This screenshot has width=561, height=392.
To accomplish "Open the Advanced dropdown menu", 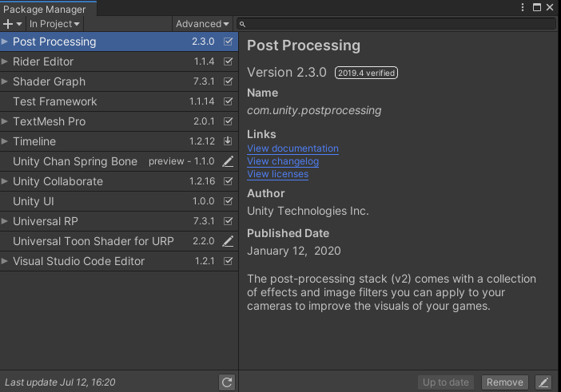I will pyautogui.click(x=202, y=24).
